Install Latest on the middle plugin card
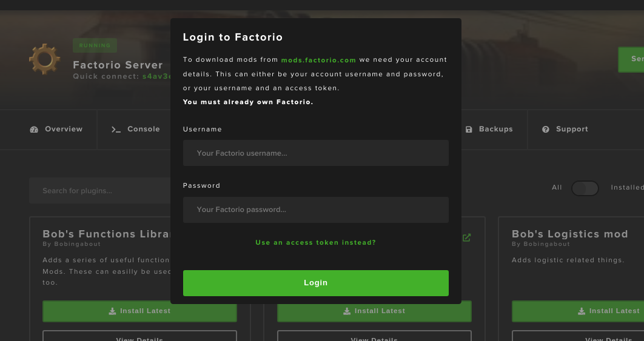644x341 pixels. click(374, 311)
